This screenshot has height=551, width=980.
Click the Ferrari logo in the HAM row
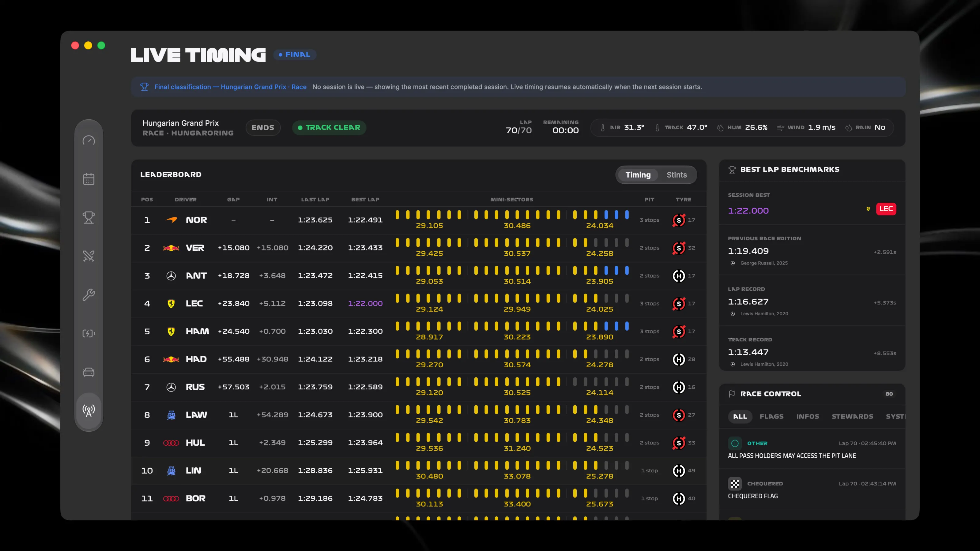(171, 332)
